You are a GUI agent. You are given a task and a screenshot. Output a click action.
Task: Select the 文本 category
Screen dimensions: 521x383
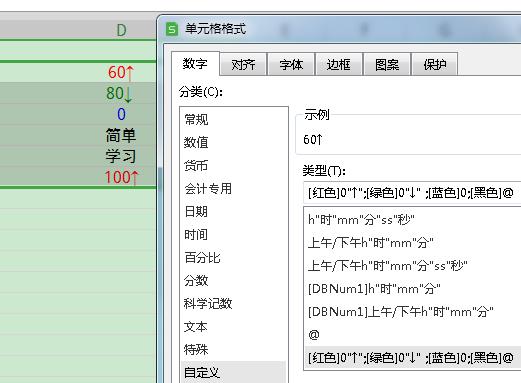[234, 327]
